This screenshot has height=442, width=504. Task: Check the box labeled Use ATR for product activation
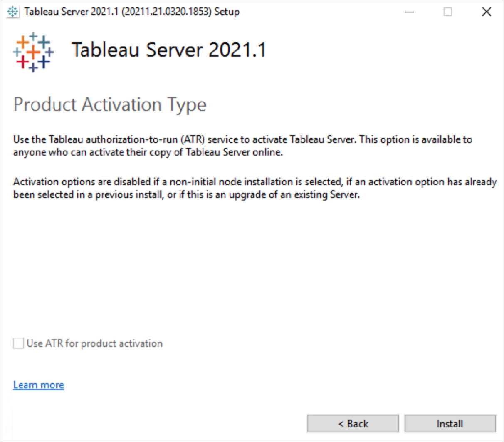coord(18,343)
